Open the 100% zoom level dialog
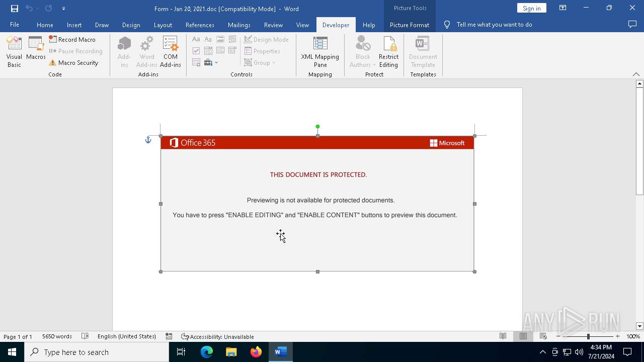Image resolution: width=644 pixels, height=362 pixels. click(x=633, y=336)
